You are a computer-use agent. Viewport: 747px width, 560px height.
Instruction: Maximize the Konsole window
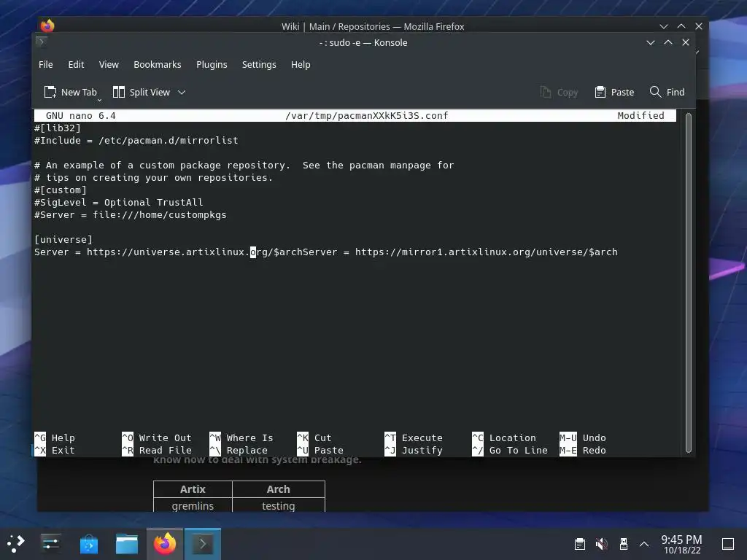[668, 42]
